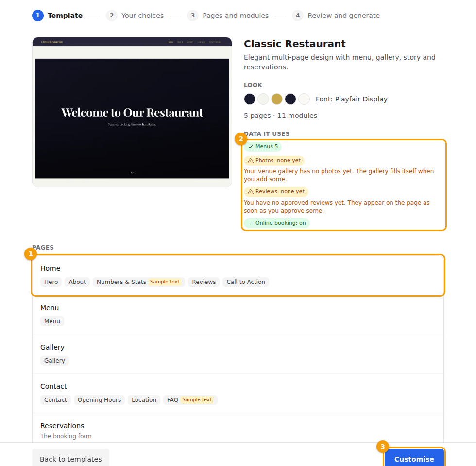Select the About module chip
The image size is (476, 466).
coord(77,282)
